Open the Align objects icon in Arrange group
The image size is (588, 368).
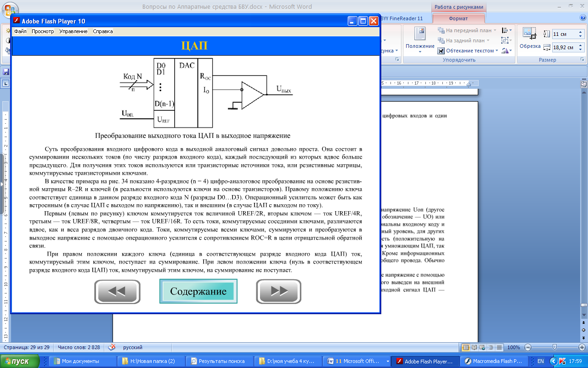507,30
